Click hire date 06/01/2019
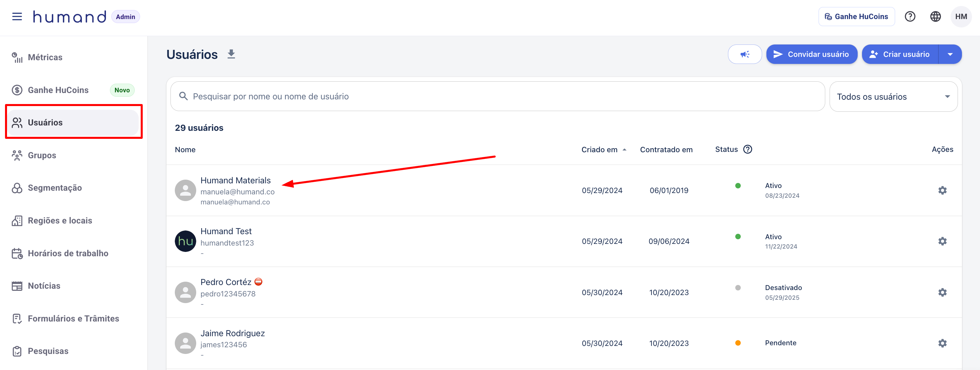The width and height of the screenshot is (980, 370). pyautogui.click(x=669, y=190)
